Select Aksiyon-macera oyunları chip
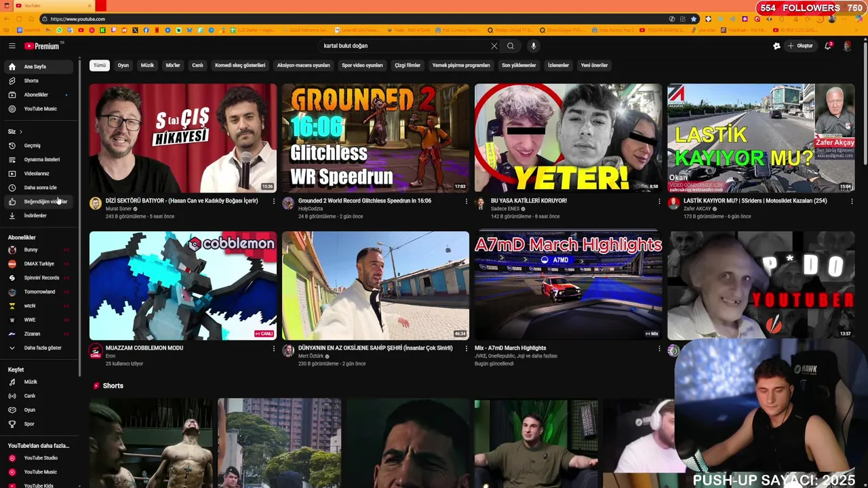This screenshot has width=868, height=488. tap(303, 66)
